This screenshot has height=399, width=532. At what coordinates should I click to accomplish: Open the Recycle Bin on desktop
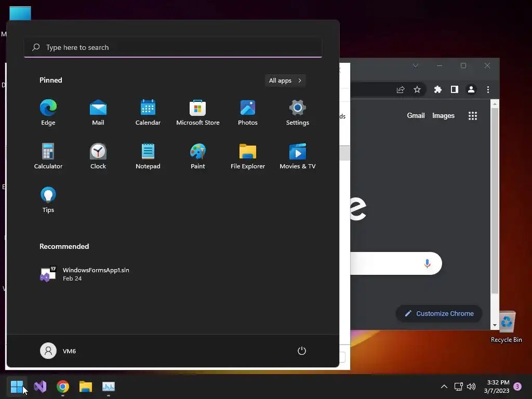pos(507,327)
